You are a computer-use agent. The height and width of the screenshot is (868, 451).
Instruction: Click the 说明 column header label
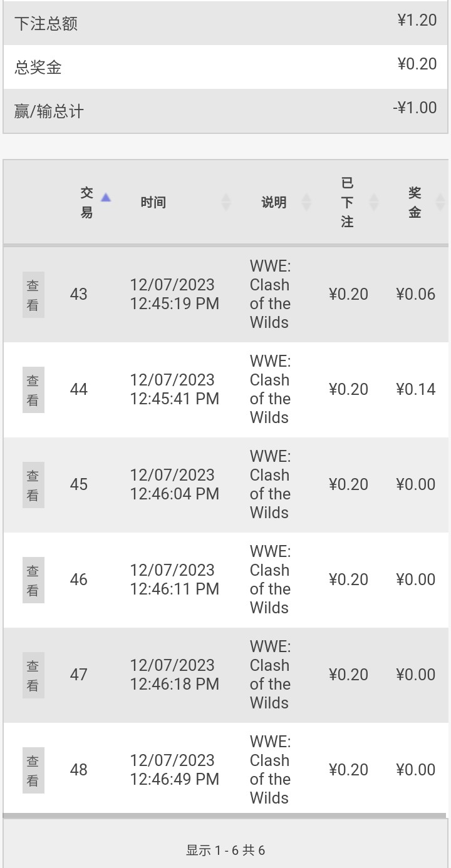pyautogui.click(x=274, y=202)
